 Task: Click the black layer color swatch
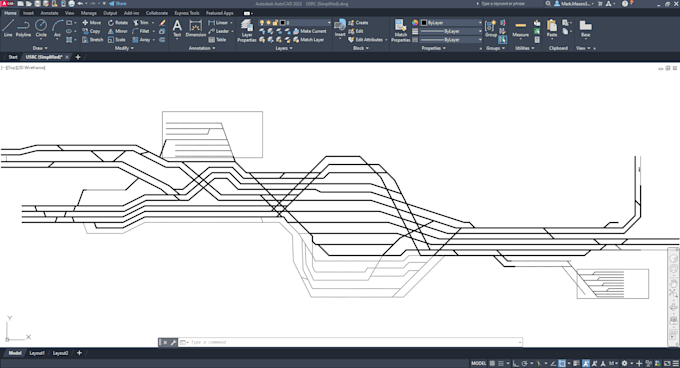click(x=283, y=23)
